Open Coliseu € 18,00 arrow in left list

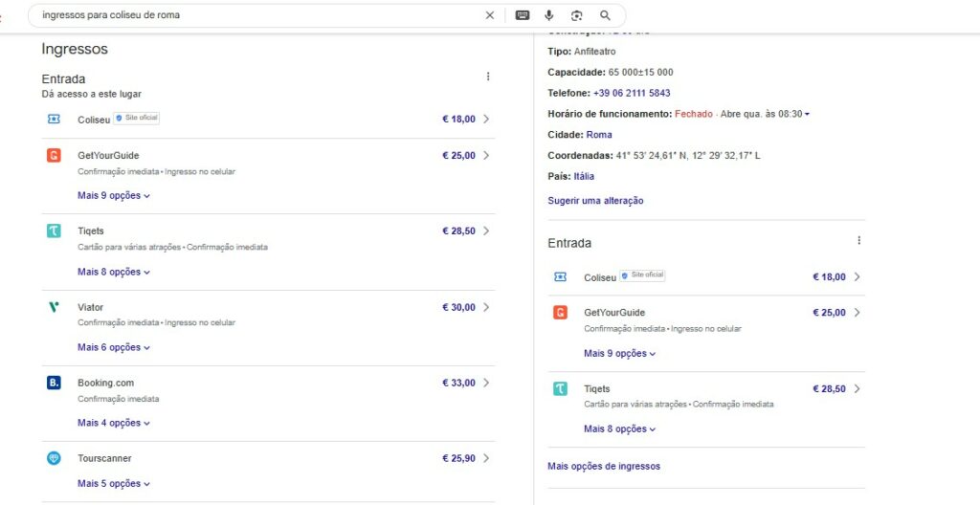click(486, 119)
